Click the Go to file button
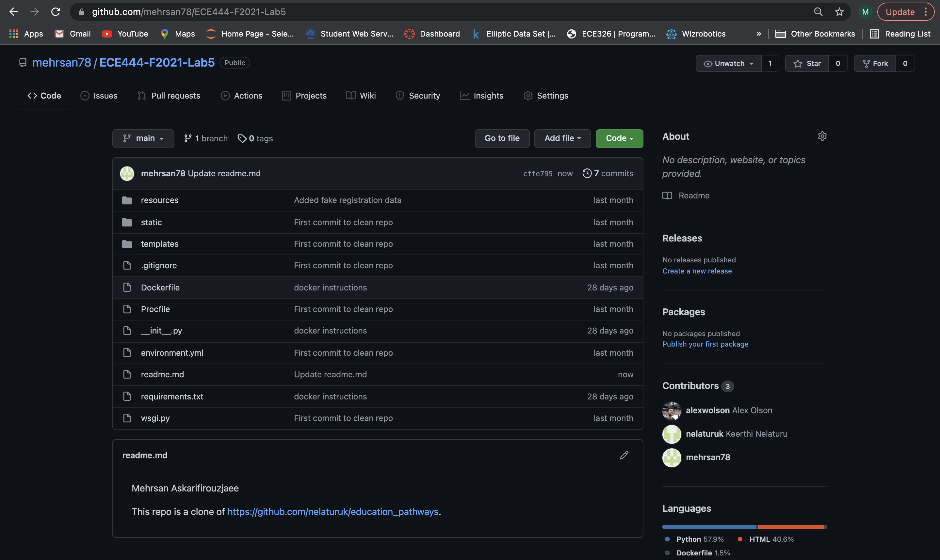This screenshot has width=940, height=560. [502, 138]
